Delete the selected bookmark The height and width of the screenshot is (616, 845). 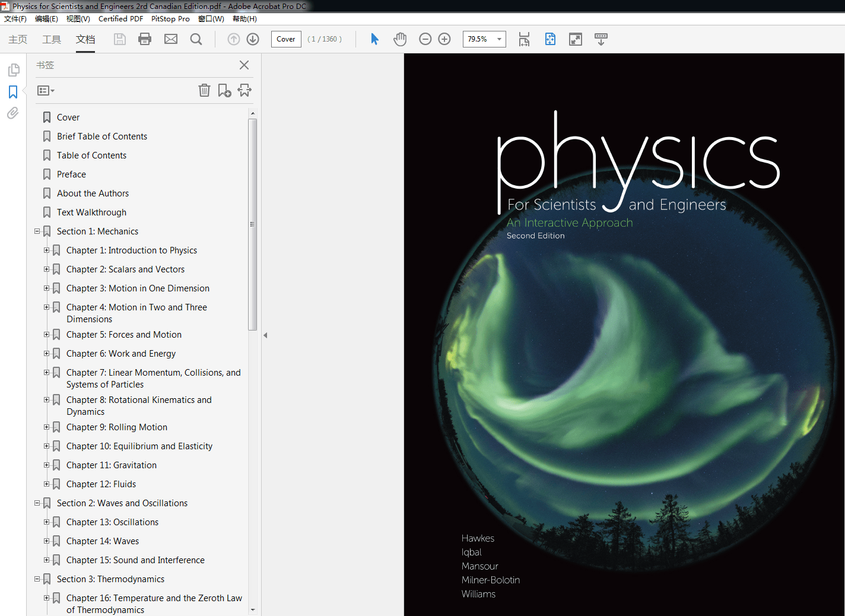(204, 90)
